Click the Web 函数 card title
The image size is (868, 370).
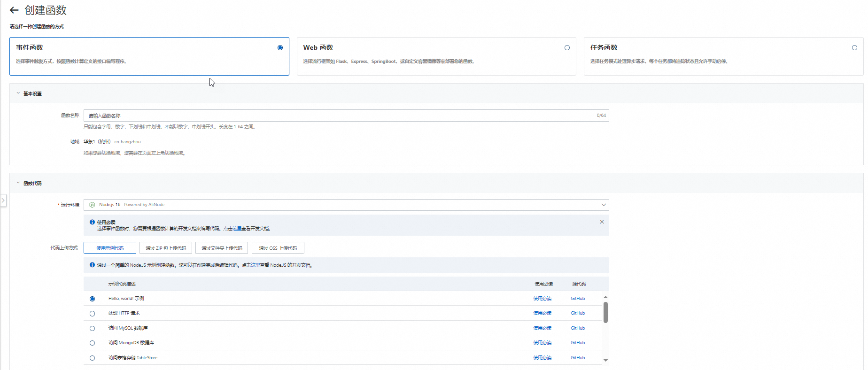(318, 47)
